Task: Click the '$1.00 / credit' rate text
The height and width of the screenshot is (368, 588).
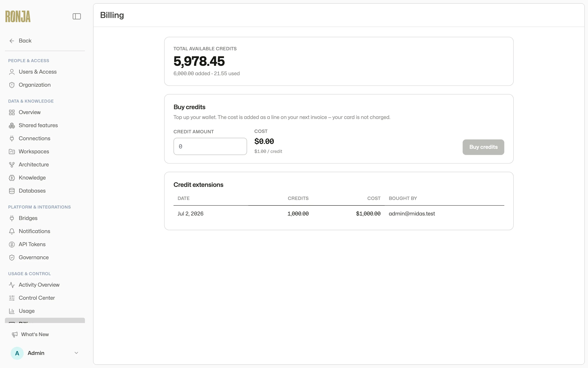Action: tap(268, 151)
